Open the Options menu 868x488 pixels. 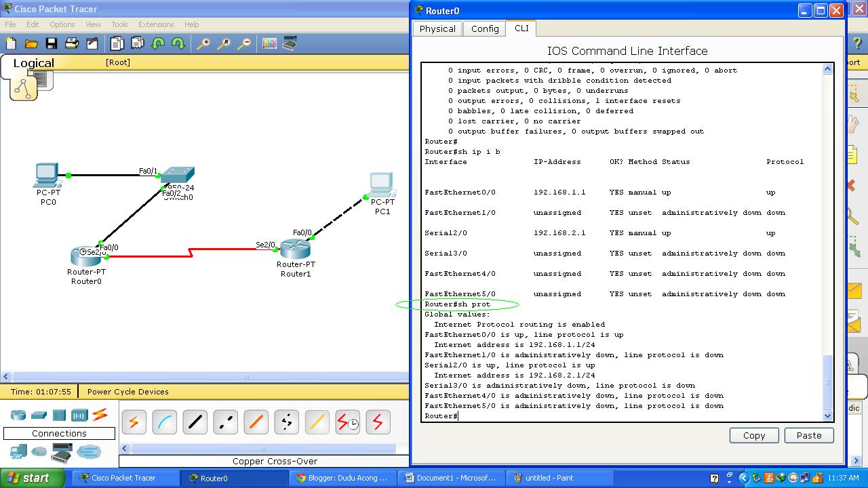[62, 24]
